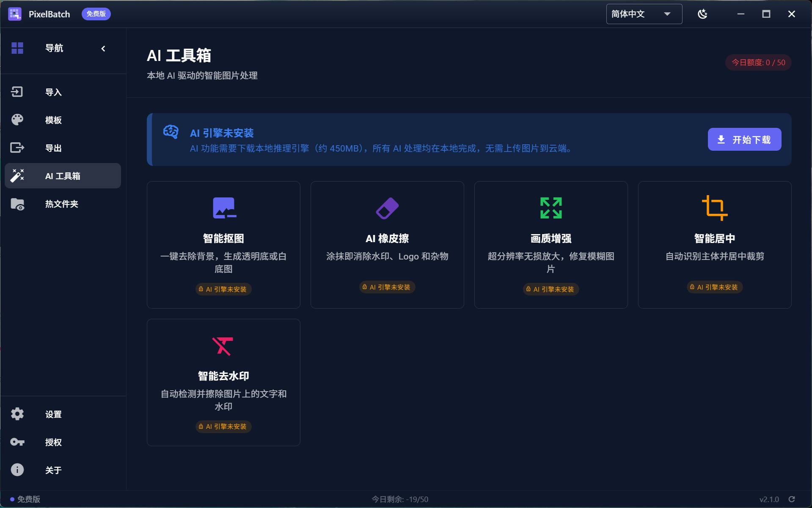Open the 导入 menu item

click(63, 92)
